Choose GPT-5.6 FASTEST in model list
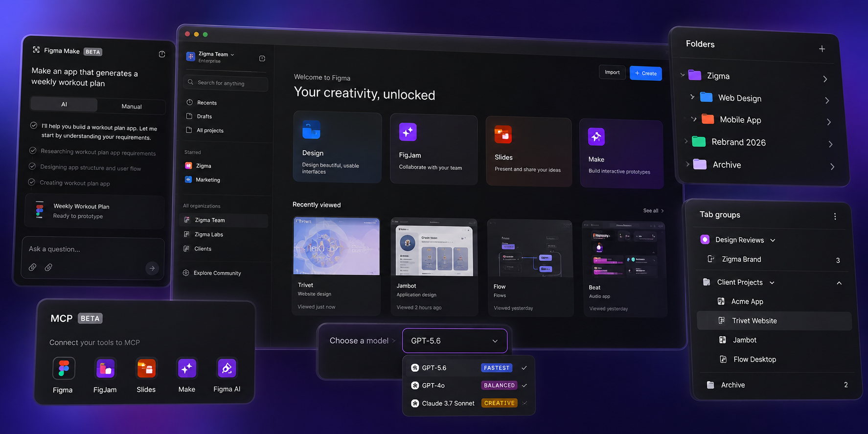This screenshot has height=434, width=868. (x=469, y=368)
